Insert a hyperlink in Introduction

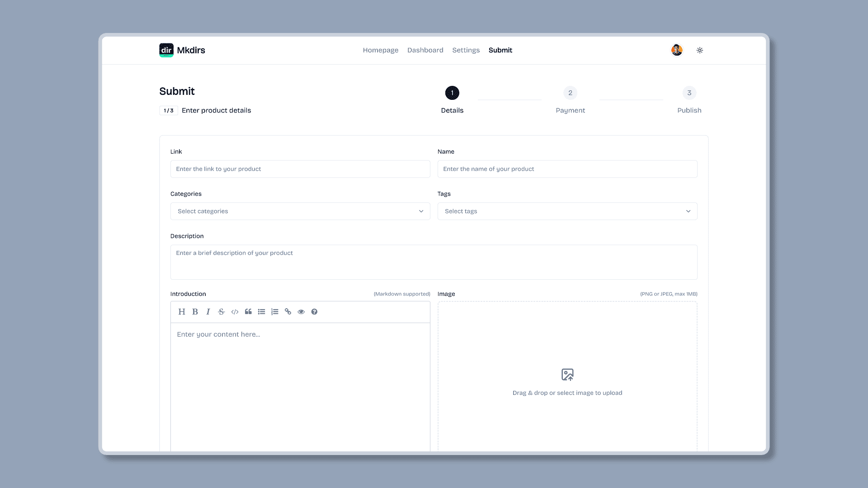[x=288, y=312]
